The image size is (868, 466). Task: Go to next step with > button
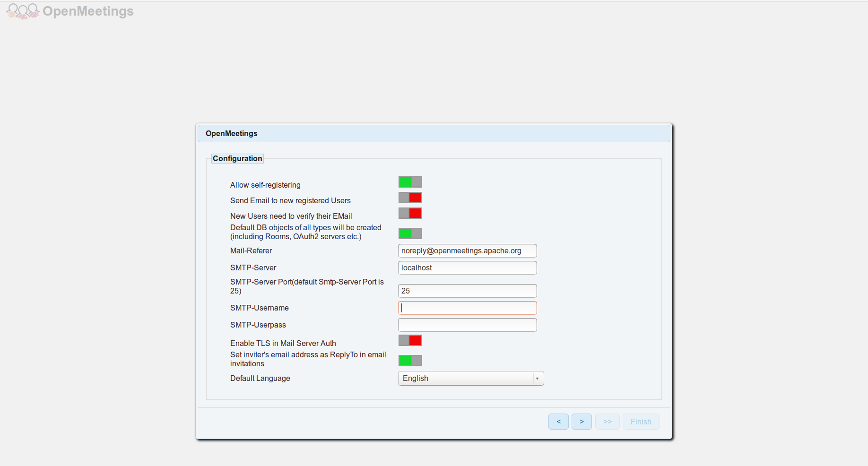[582, 422]
